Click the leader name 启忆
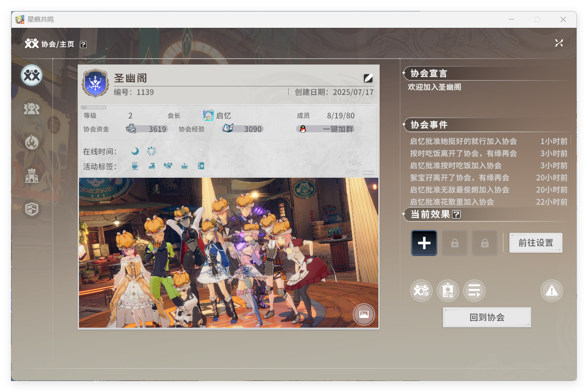Screen dimensions: 588x392 [x=223, y=116]
